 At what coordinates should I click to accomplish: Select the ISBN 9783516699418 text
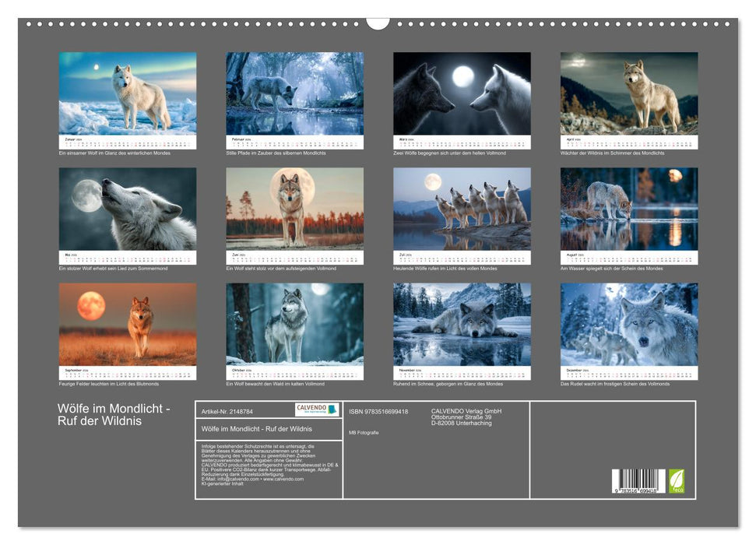[x=379, y=411]
